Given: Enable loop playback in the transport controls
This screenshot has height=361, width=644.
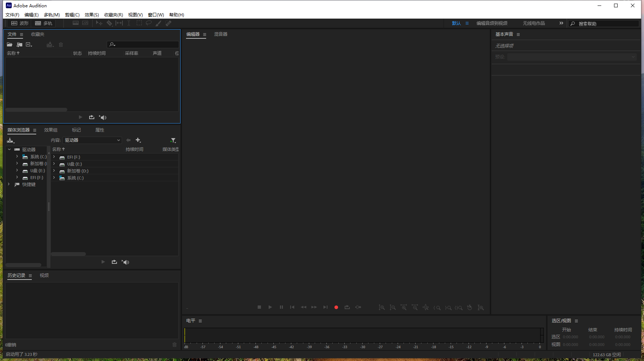Looking at the screenshot, I should click(347, 307).
